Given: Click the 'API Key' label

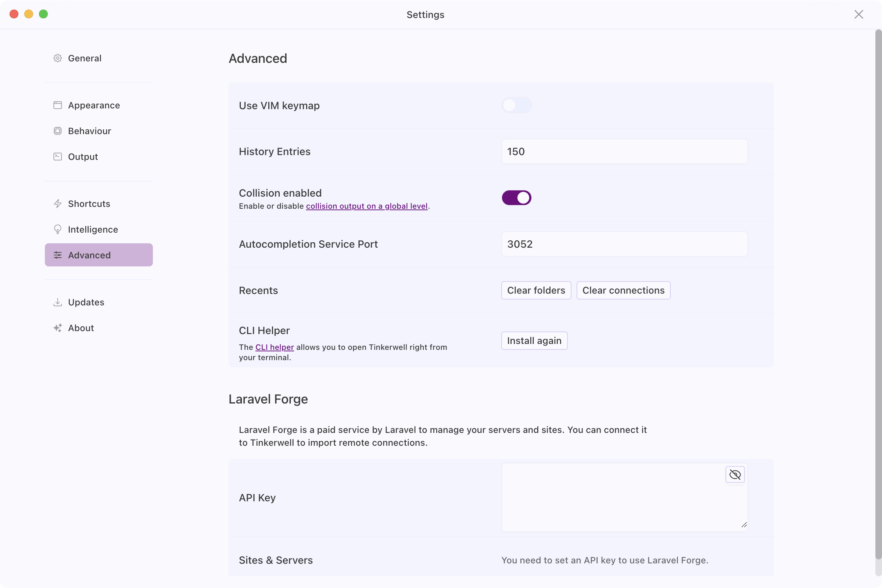Looking at the screenshot, I should tap(257, 498).
